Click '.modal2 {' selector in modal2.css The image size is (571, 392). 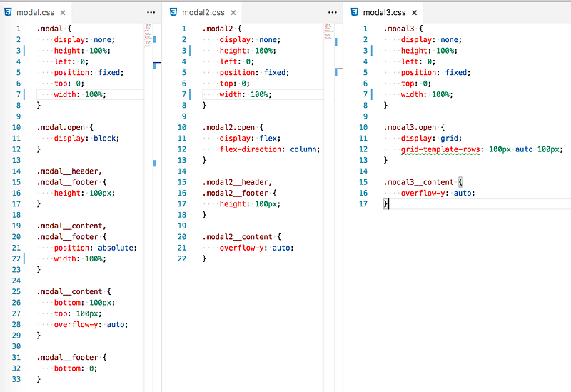(x=222, y=29)
